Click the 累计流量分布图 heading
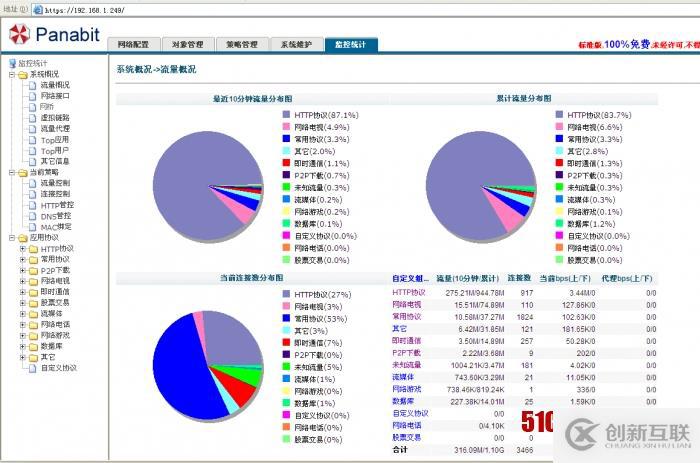The height and width of the screenshot is (463, 700). tap(523, 98)
